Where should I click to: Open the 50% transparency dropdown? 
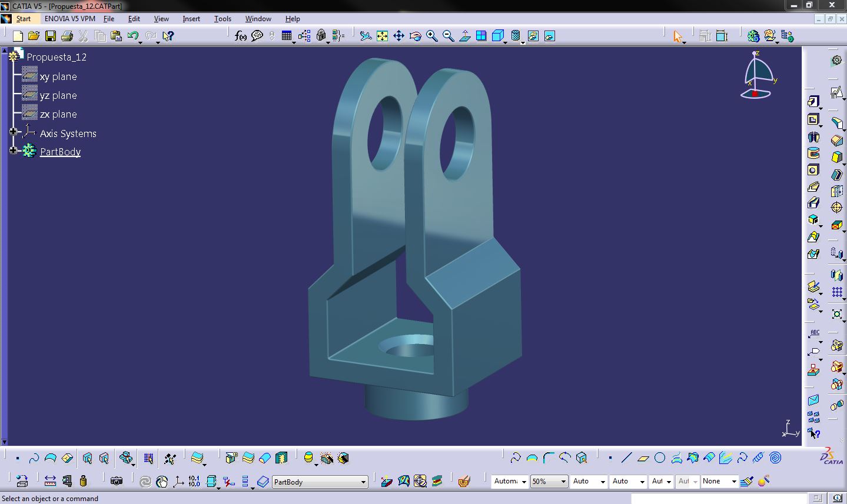563,482
